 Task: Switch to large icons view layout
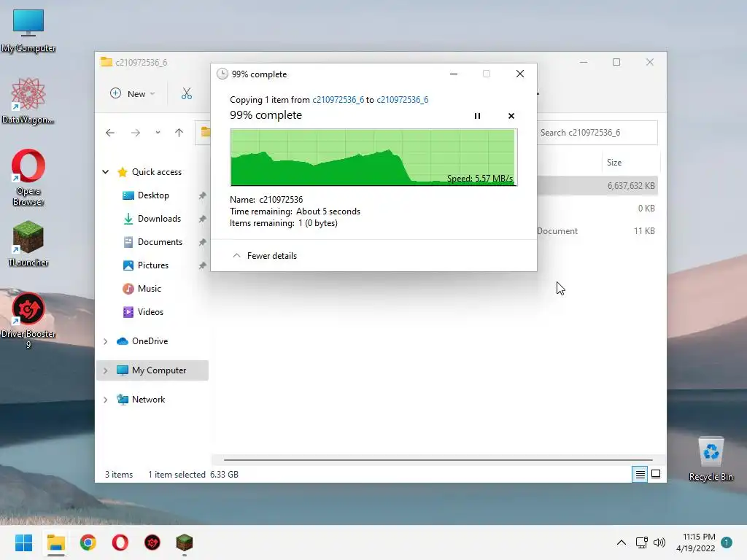656,474
